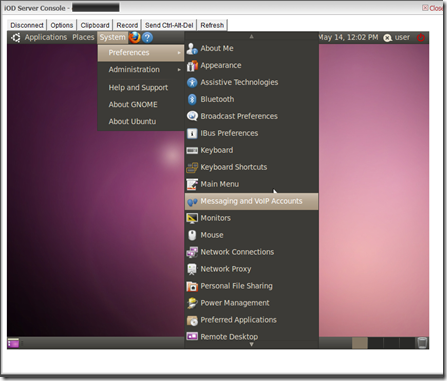
Task: Click the Remote Desktop icon
Action: pyautogui.click(x=192, y=336)
